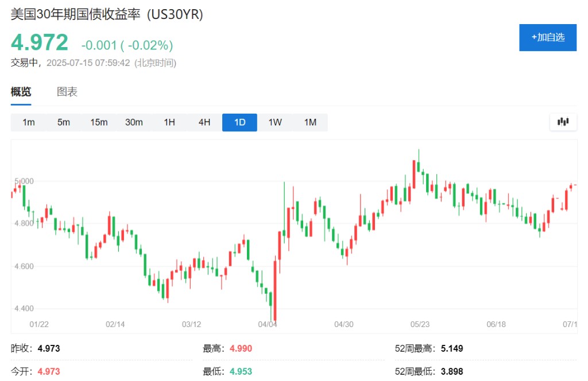Switch to the 概览 tab
588x381 pixels.
[x=21, y=92]
